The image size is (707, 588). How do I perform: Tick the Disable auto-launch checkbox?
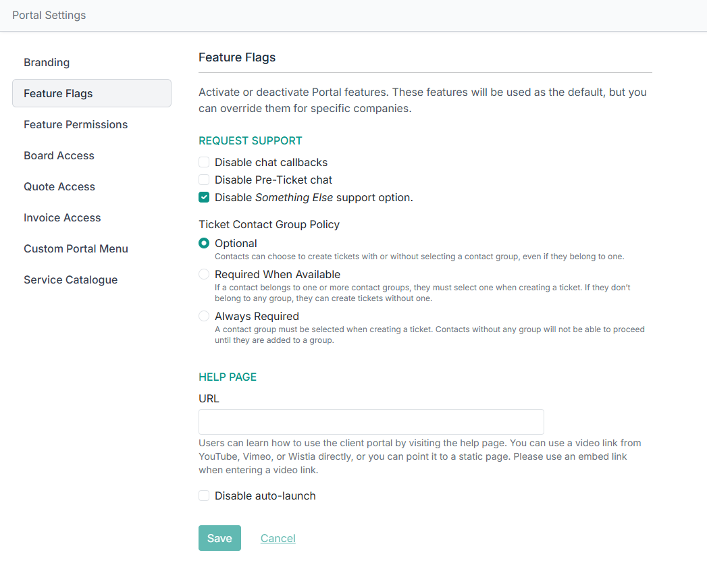click(204, 496)
